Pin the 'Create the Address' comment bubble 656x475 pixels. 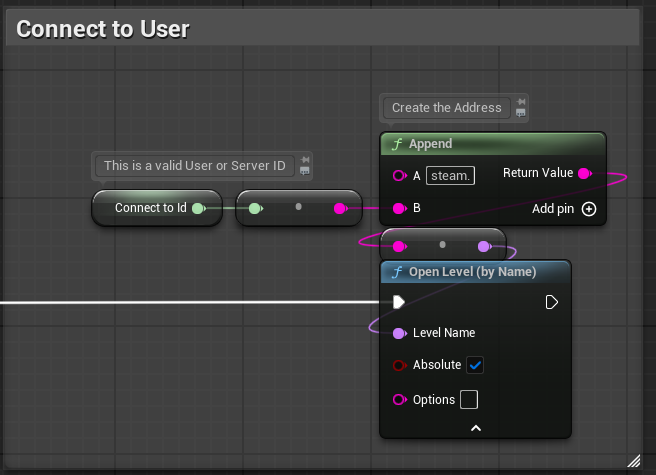click(521, 101)
